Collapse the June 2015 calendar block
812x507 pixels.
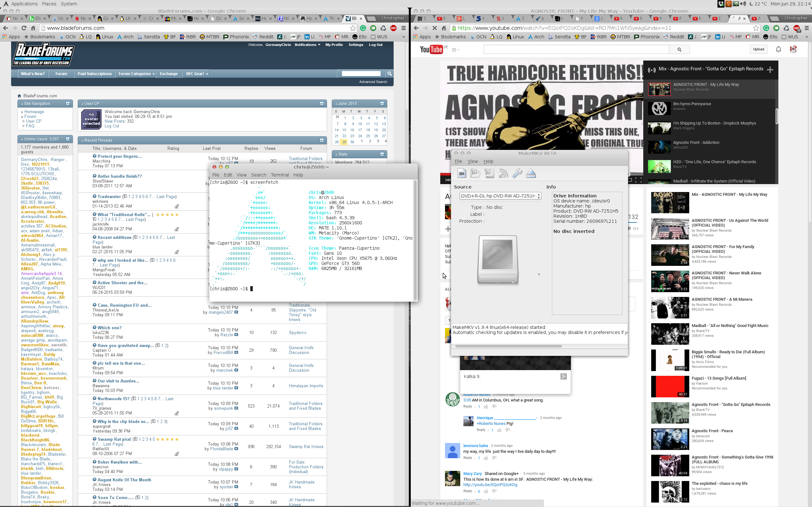tap(382, 103)
